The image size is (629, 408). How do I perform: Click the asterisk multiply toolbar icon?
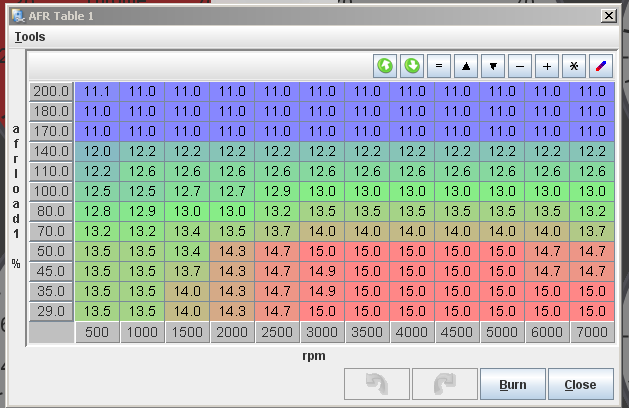(573, 66)
